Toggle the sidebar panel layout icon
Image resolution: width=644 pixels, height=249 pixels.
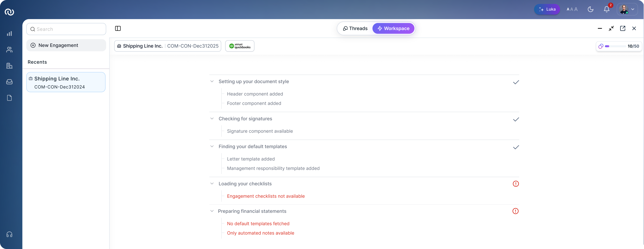click(118, 28)
